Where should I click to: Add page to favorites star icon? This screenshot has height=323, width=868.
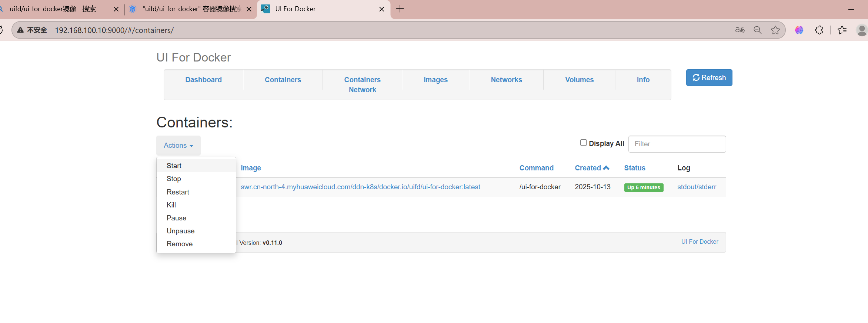point(775,30)
